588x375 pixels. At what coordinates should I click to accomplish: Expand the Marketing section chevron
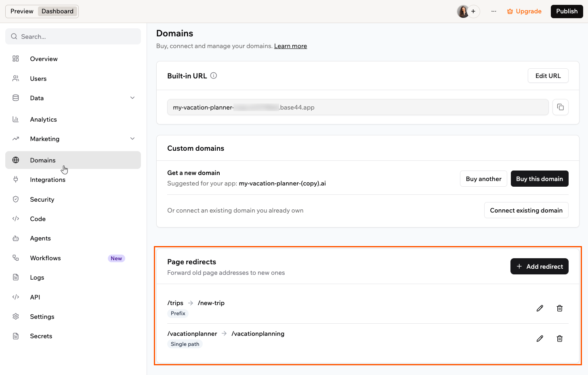point(132,139)
